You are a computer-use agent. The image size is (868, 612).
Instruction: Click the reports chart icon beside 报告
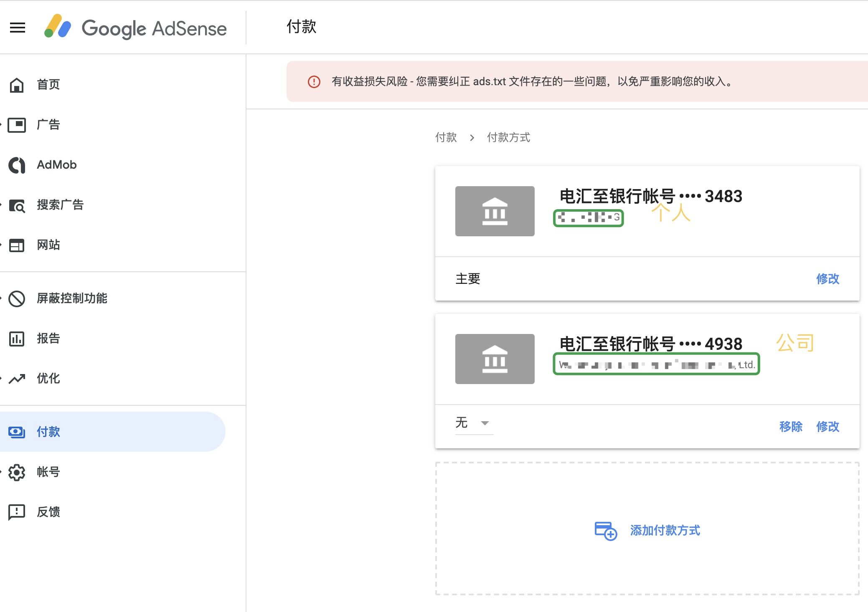point(17,339)
